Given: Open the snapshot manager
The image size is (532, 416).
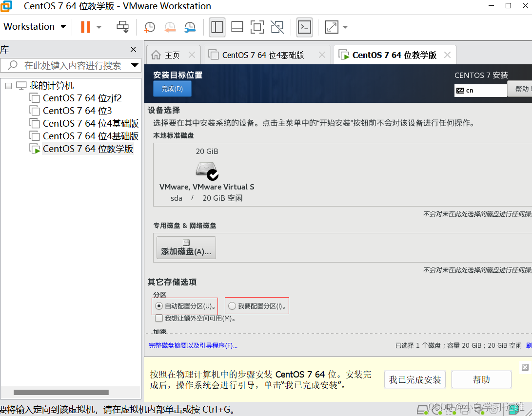Looking at the screenshot, I should [190, 27].
